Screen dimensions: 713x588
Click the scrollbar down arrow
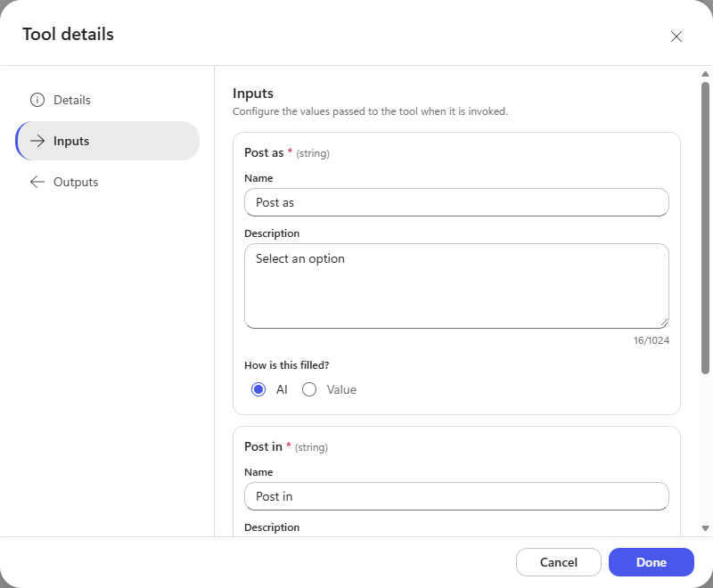point(705,528)
